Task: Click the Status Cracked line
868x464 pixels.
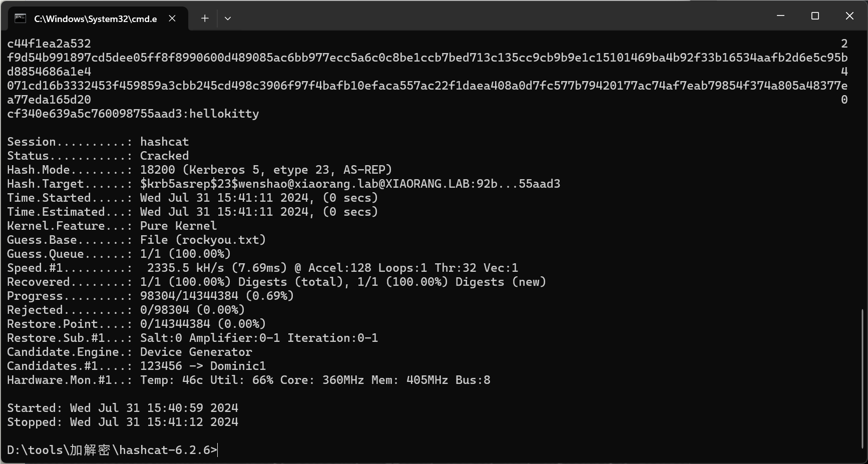Action: click(98, 156)
